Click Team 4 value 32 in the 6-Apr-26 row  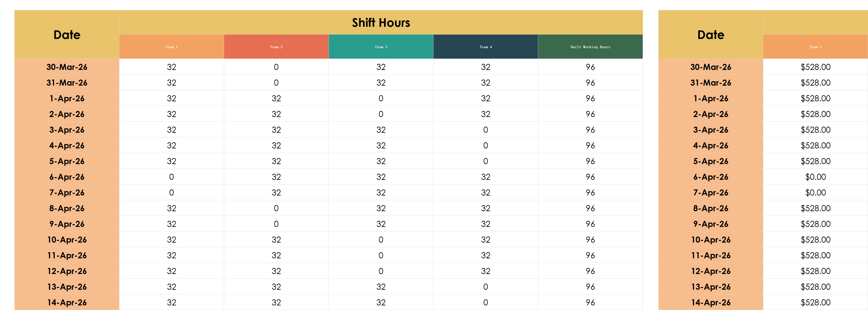(486, 177)
